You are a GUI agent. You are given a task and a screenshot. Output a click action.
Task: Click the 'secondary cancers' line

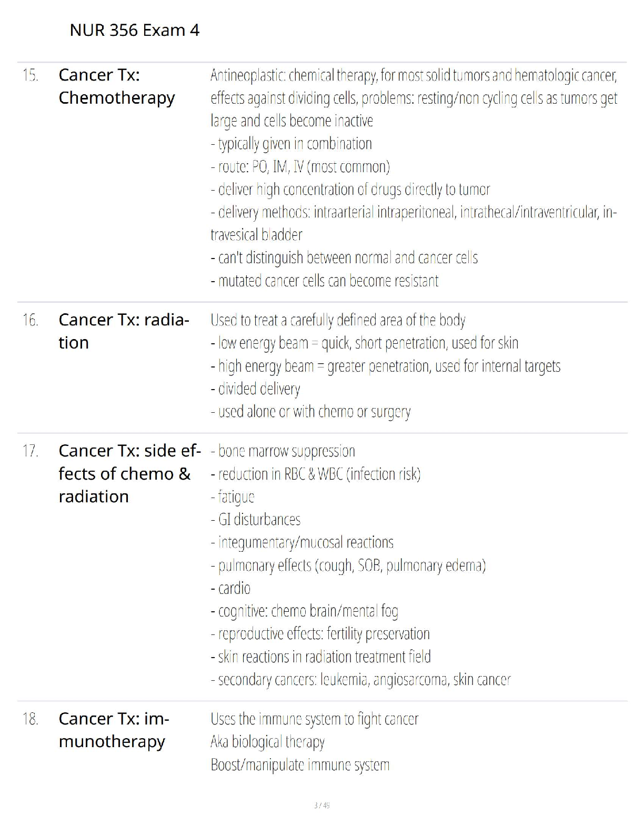coord(361,680)
